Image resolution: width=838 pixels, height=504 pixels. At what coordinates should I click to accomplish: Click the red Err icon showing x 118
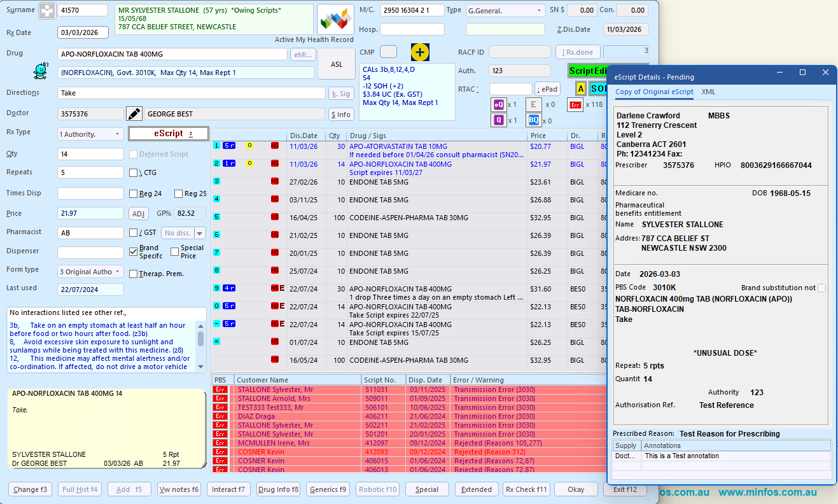576,104
